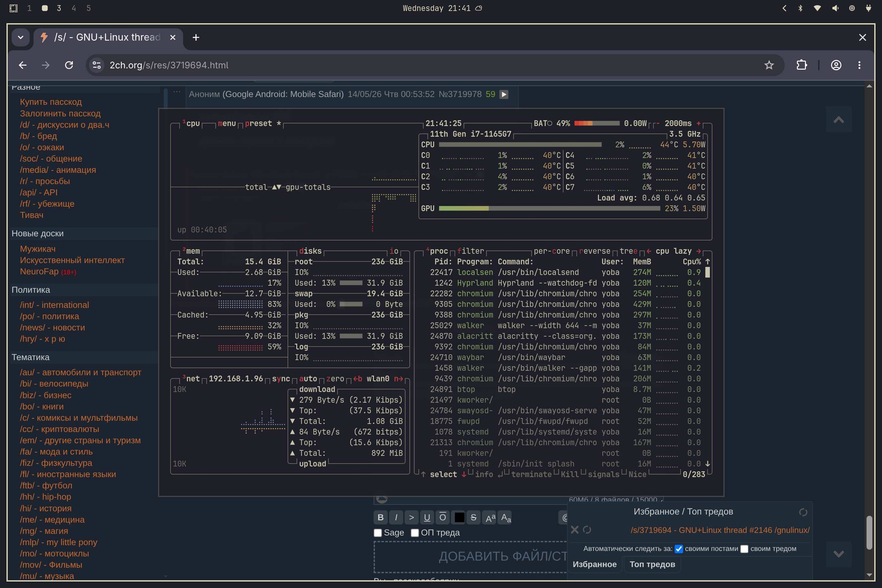Open Wi-Fi indicator in top bar
882x588 pixels.
(x=817, y=8)
